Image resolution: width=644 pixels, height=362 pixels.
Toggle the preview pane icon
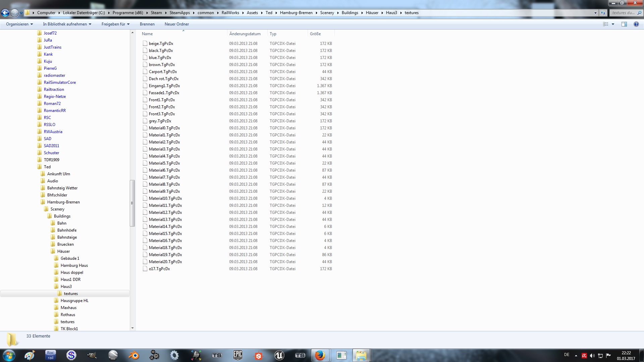[x=624, y=24]
